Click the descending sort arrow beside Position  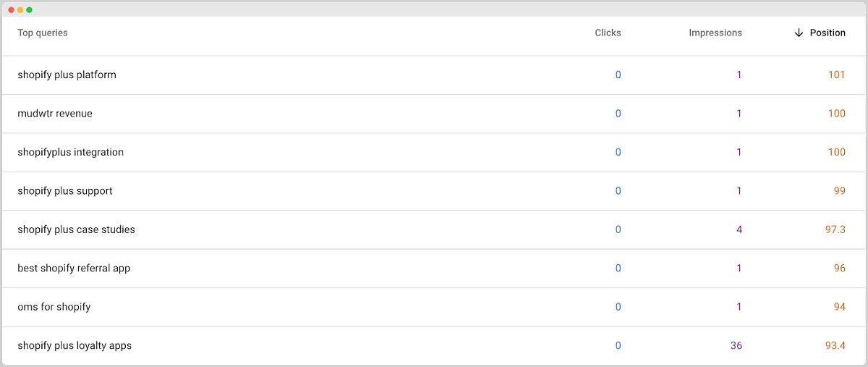[799, 33]
